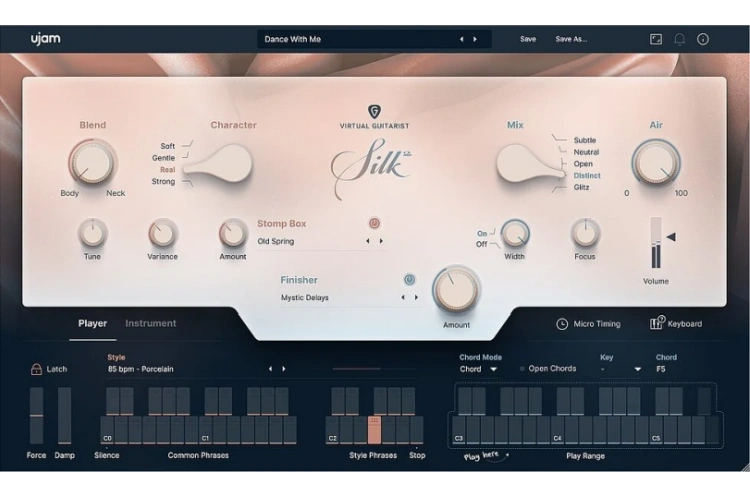Screen dimensions: 750x500
Task: Open the window resize icon
Action: [x=656, y=39]
